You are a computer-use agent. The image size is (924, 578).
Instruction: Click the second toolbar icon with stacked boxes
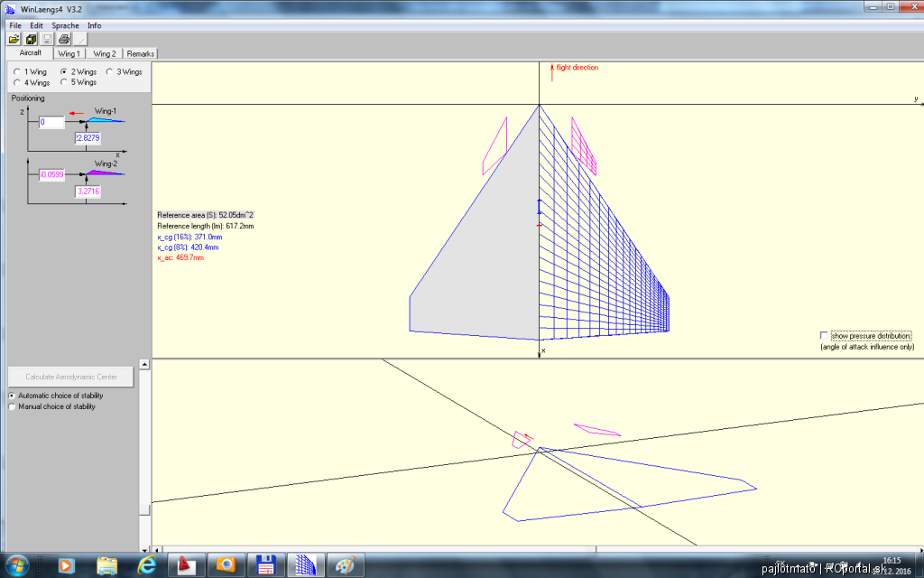pyautogui.click(x=31, y=40)
